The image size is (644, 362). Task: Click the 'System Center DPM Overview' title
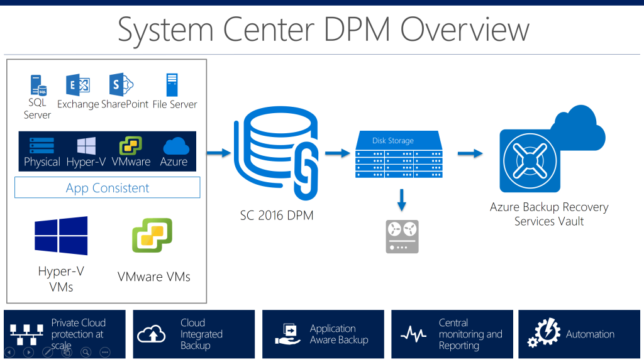[x=323, y=30]
